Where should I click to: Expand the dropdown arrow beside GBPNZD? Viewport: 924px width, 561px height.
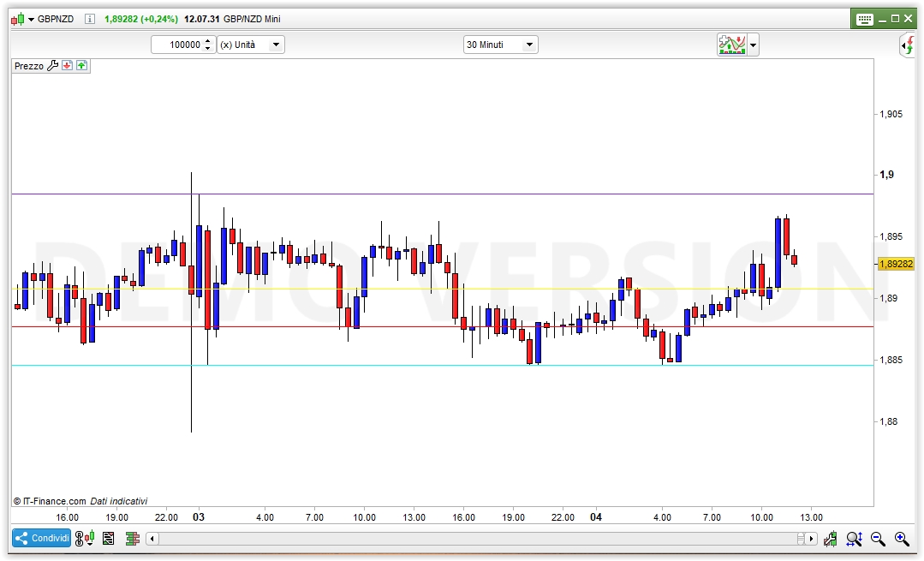31,20
